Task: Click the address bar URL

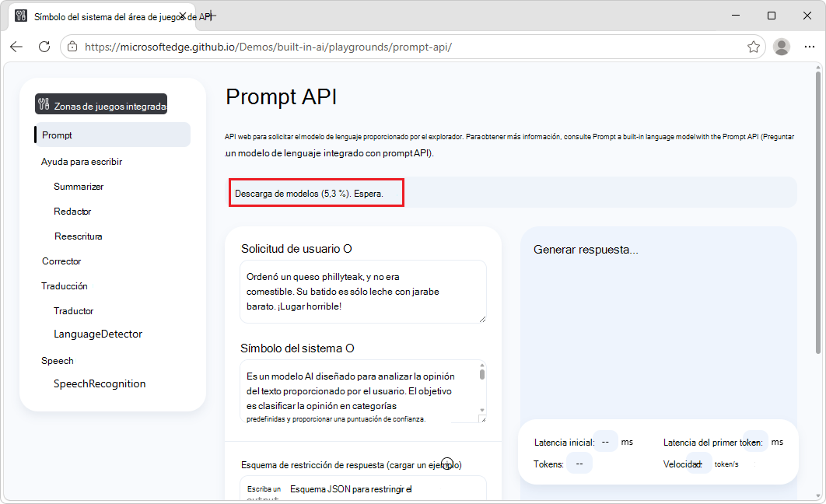Action: (268, 47)
